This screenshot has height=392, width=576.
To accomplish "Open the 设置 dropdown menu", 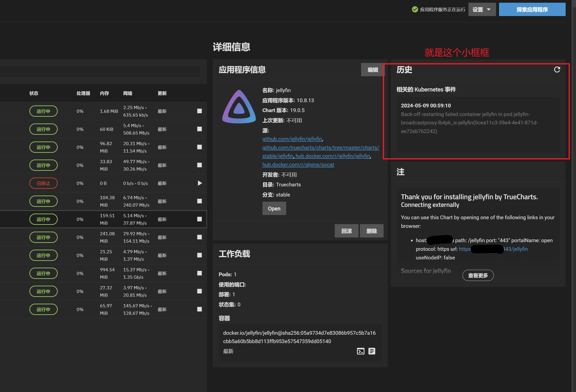I will (x=482, y=9).
